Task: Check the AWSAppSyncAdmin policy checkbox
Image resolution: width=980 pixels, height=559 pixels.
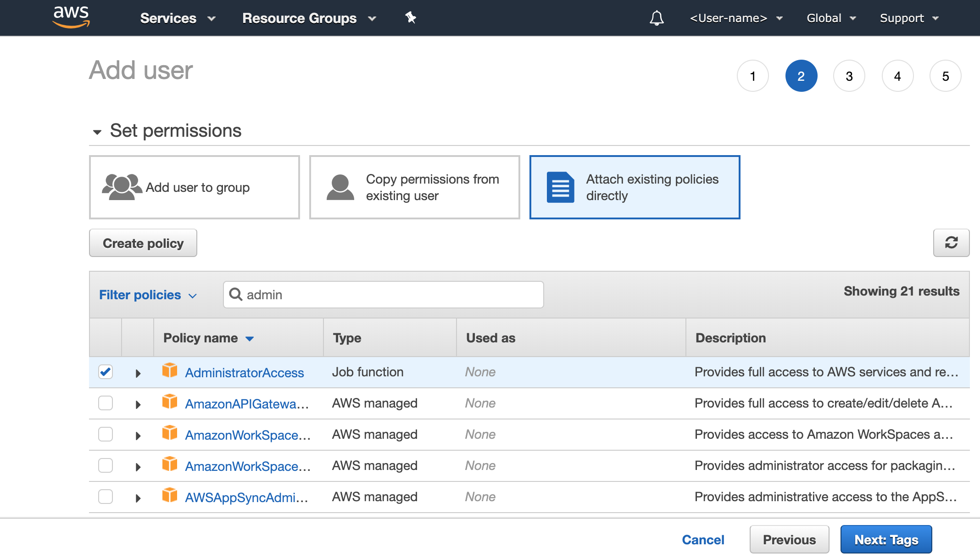Action: [x=106, y=497]
